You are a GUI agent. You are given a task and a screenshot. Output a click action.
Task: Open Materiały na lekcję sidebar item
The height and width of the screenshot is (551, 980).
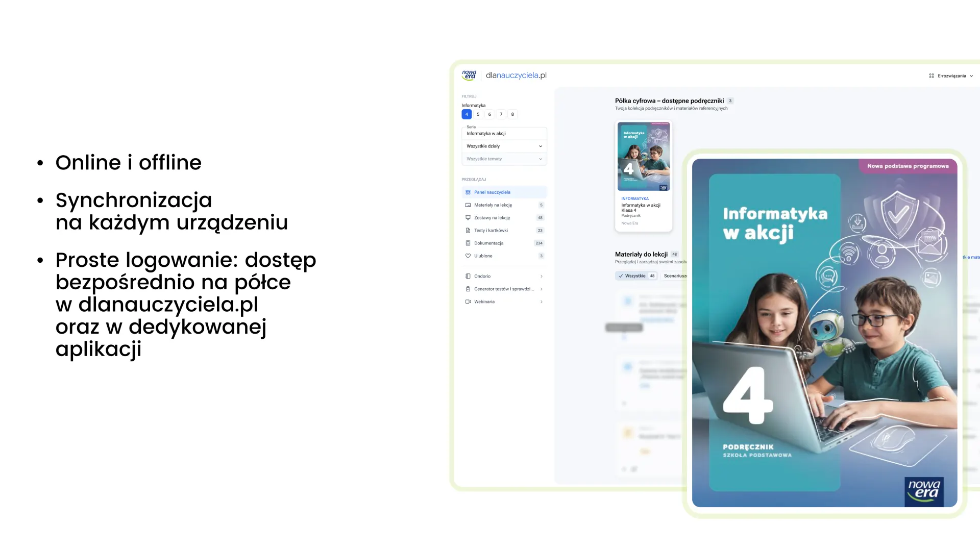(493, 205)
